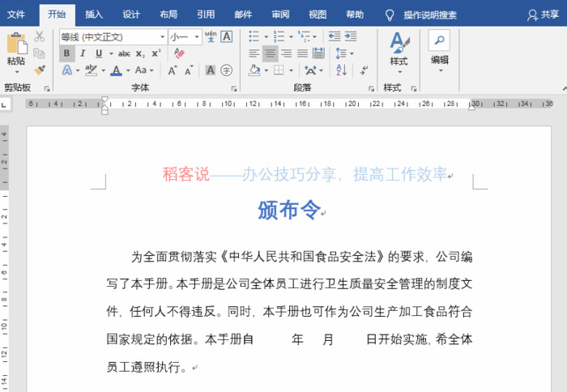Open the font name dropdown
The width and height of the screenshot is (567, 392).
[162, 37]
